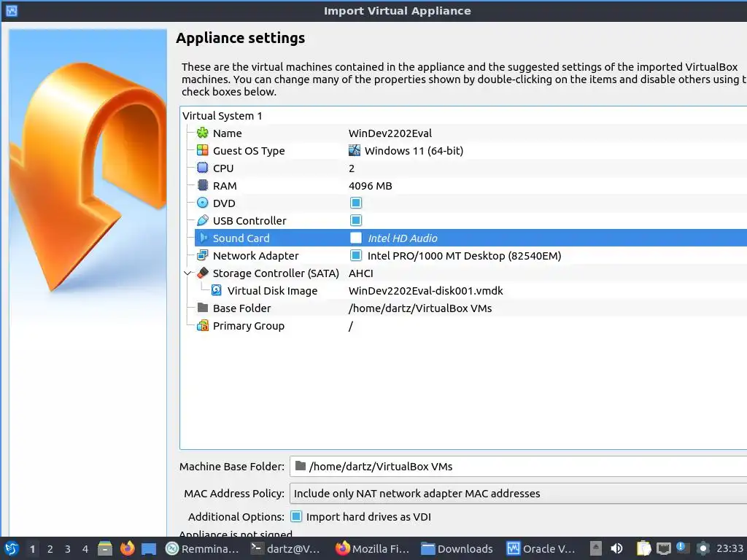
Task: Click the green clover Name icon
Action: (x=203, y=133)
